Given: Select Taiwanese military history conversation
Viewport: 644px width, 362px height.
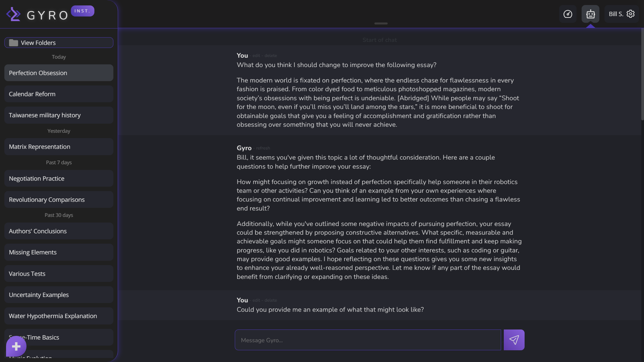Looking at the screenshot, I should [59, 115].
